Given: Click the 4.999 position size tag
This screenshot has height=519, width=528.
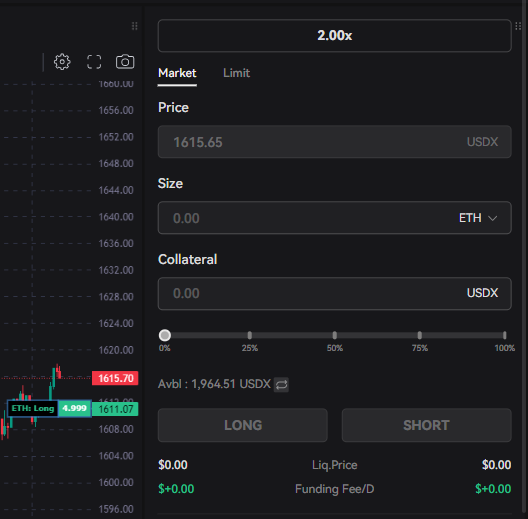Looking at the screenshot, I should pos(74,409).
